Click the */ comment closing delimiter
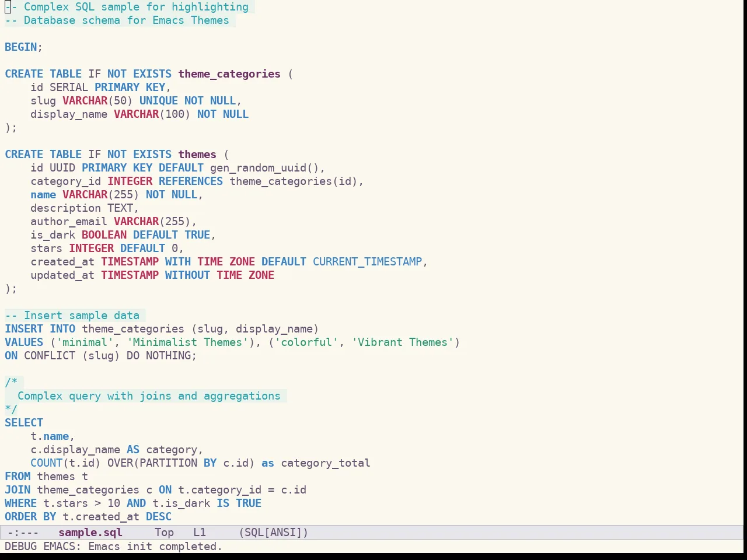 (11, 409)
